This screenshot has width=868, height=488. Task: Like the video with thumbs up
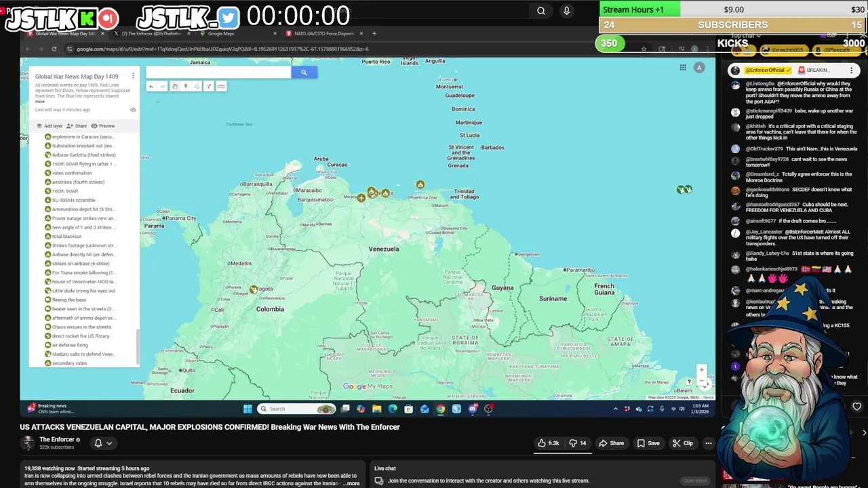(x=548, y=443)
